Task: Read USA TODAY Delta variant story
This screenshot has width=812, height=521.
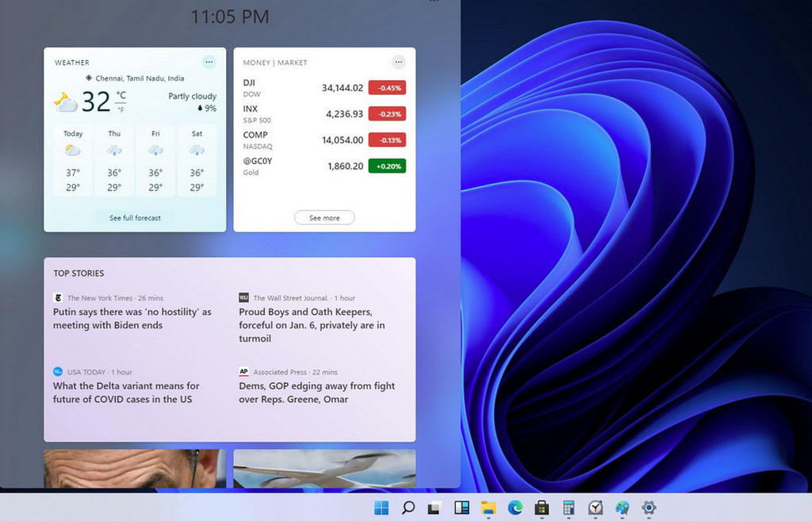Action: coord(126,393)
